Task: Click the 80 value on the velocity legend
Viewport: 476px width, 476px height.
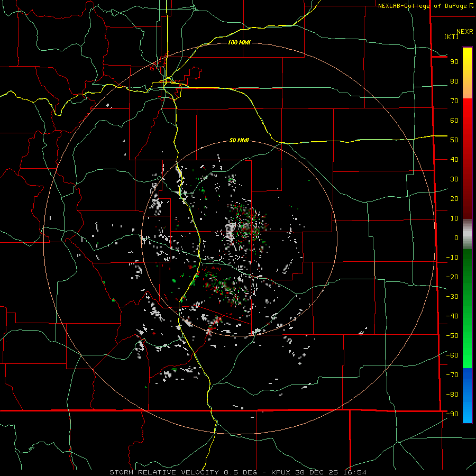Action: tap(454, 81)
